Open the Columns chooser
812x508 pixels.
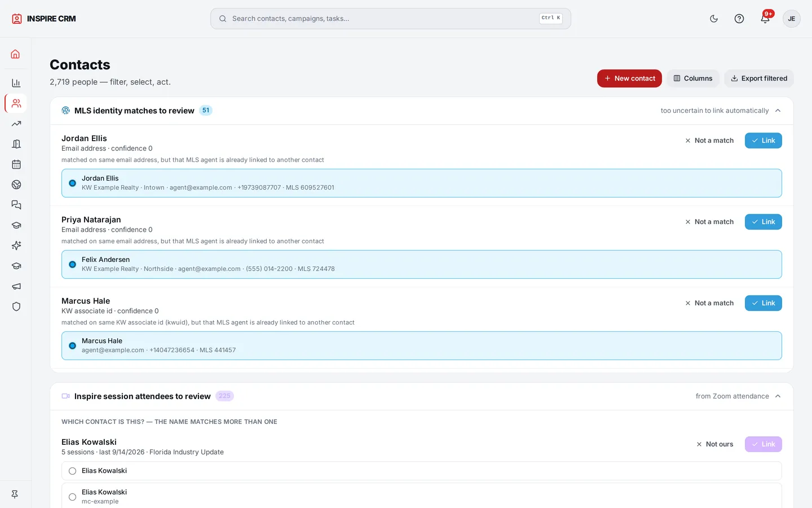[x=693, y=78]
